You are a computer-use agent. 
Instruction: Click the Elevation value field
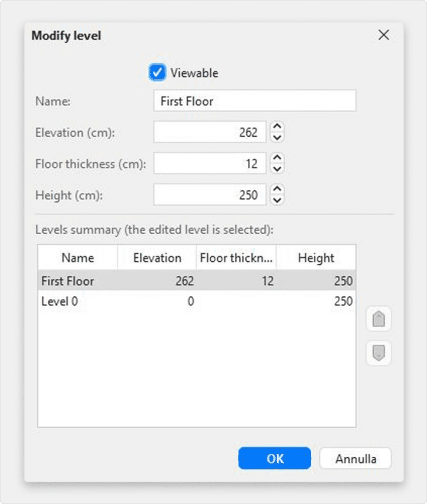click(210, 132)
